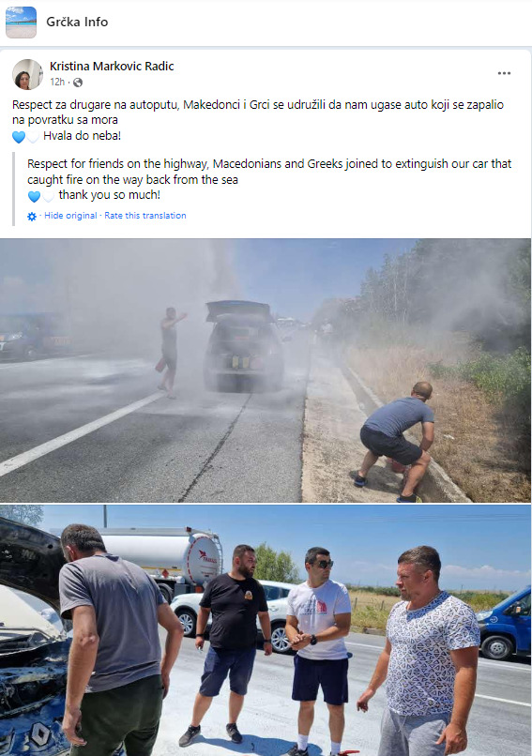Image resolution: width=532 pixels, height=756 pixels.
Task: Click Hide original link
Action: click(x=70, y=216)
